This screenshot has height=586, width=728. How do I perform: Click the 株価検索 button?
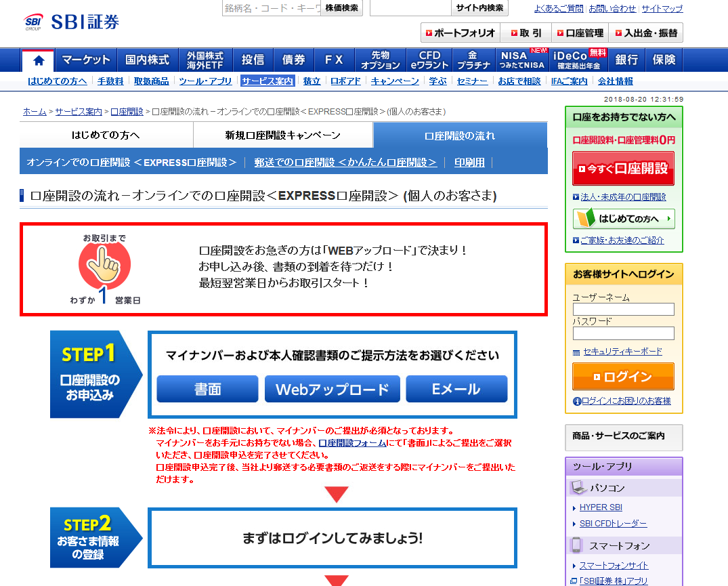(342, 8)
